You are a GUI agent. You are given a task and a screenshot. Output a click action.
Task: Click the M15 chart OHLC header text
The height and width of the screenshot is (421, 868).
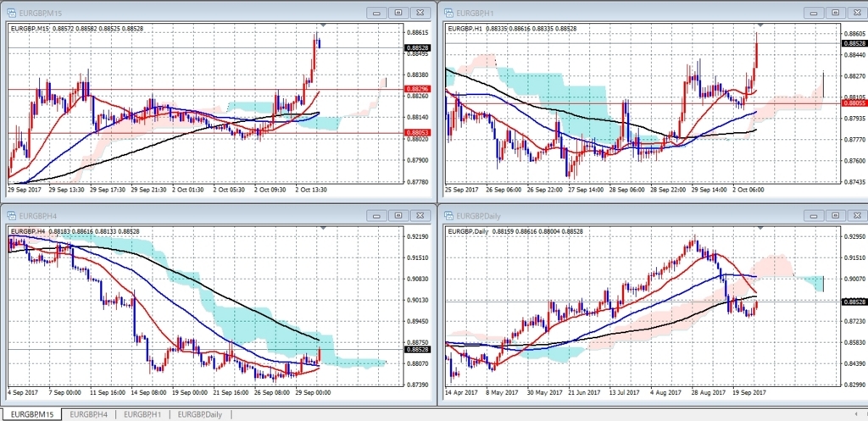click(77, 28)
